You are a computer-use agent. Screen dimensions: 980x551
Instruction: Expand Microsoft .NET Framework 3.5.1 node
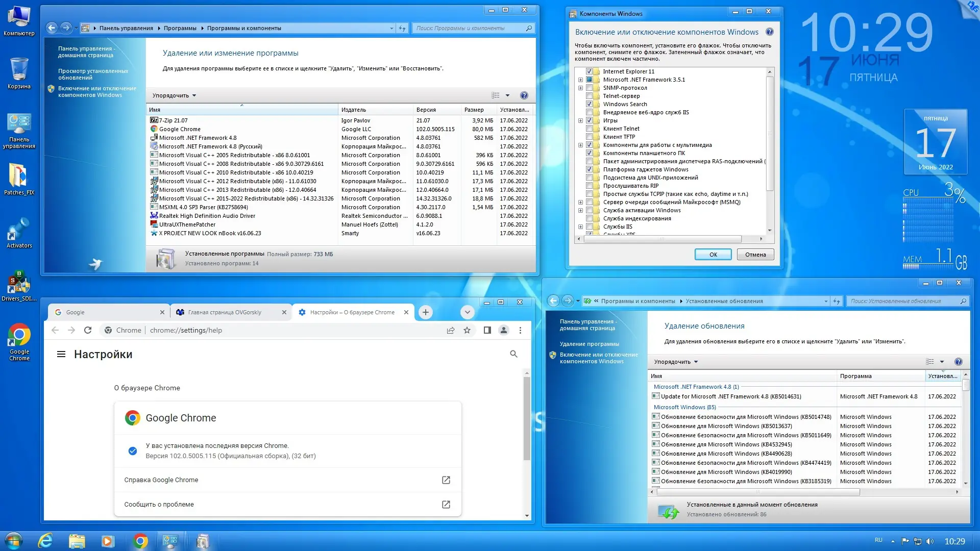point(580,80)
